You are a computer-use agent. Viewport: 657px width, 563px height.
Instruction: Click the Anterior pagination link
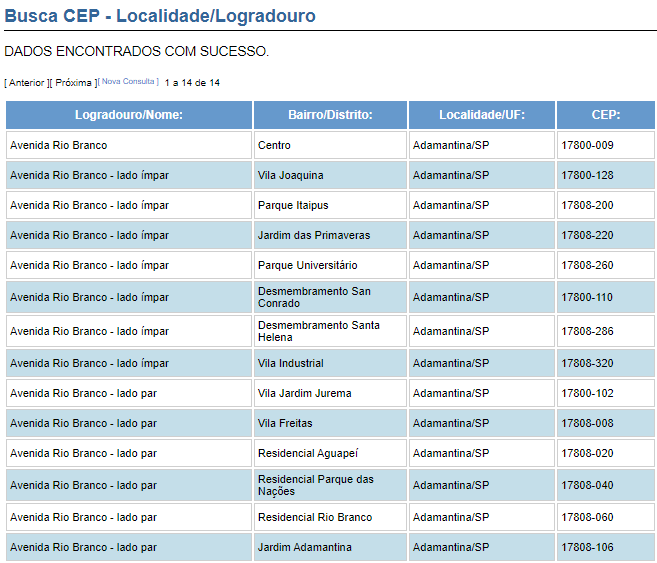coord(26,83)
